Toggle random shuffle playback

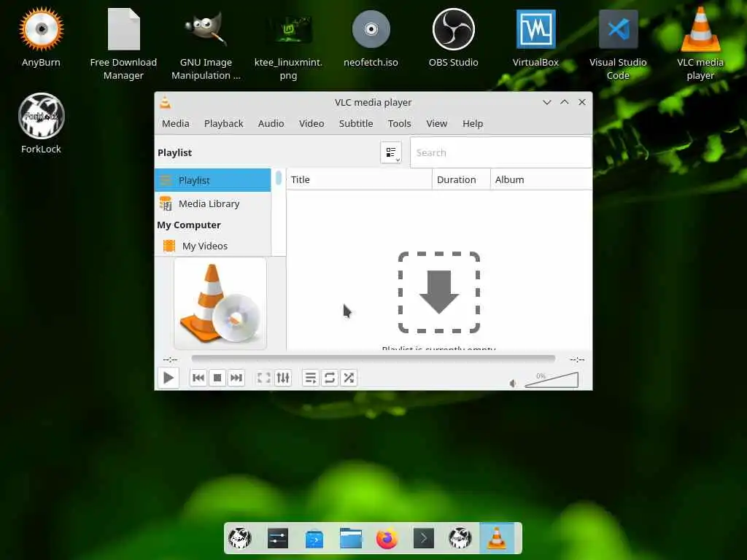pyautogui.click(x=349, y=378)
